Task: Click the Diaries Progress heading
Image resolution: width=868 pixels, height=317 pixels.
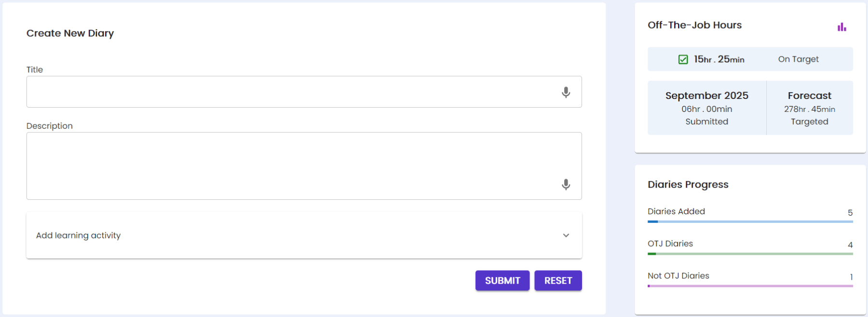Action: pos(688,184)
